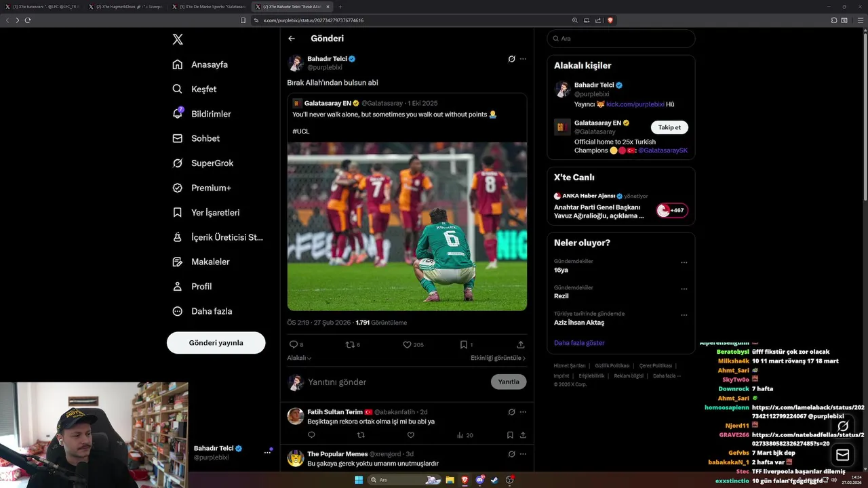This screenshot has width=868, height=488.
Task: Expand the account menu beside Bahadır Telci
Action: pos(267,452)
